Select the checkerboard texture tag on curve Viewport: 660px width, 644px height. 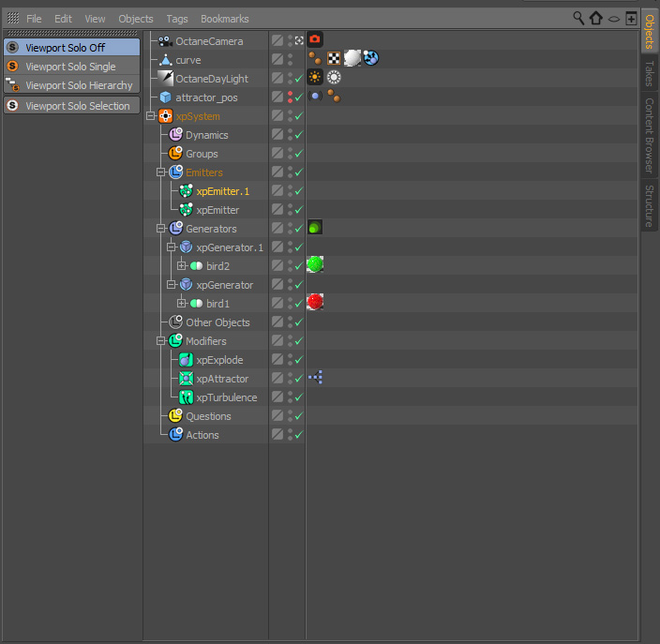(334, 58)
